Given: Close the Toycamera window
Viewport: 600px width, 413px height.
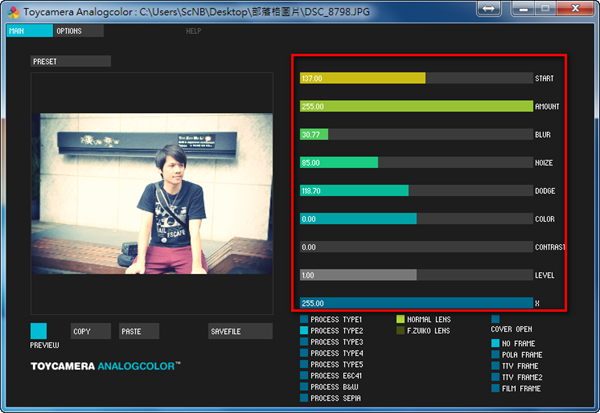Looking at the screenshot, I should click(x=575, y=8).
